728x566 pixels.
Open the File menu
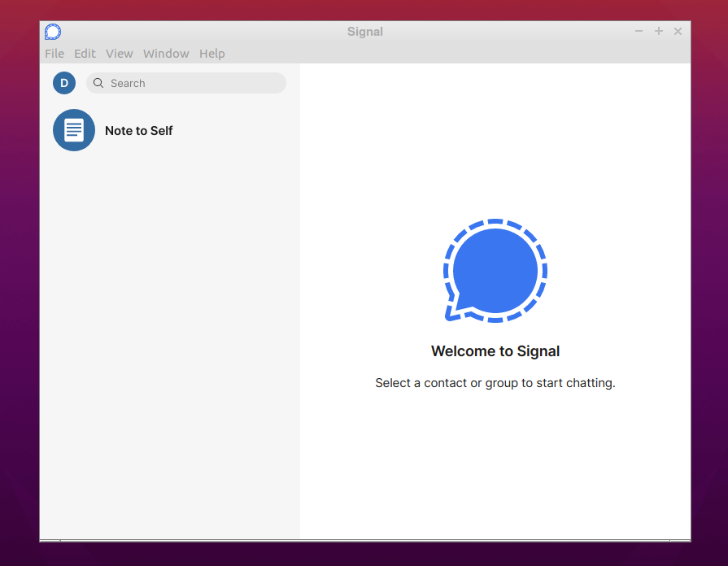point(54,54)
